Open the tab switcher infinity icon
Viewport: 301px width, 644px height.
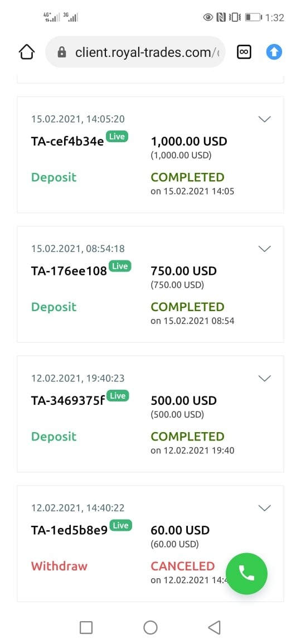coord(244,52)
